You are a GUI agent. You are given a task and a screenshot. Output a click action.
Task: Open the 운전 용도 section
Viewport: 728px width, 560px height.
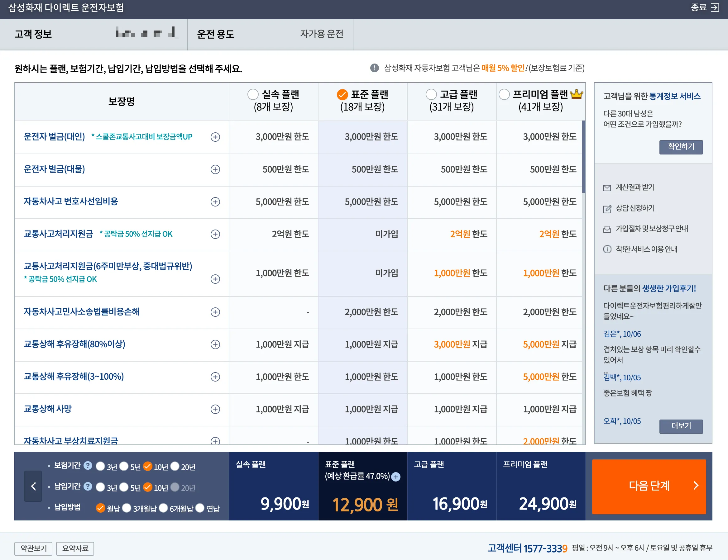[x=216, y=34]
